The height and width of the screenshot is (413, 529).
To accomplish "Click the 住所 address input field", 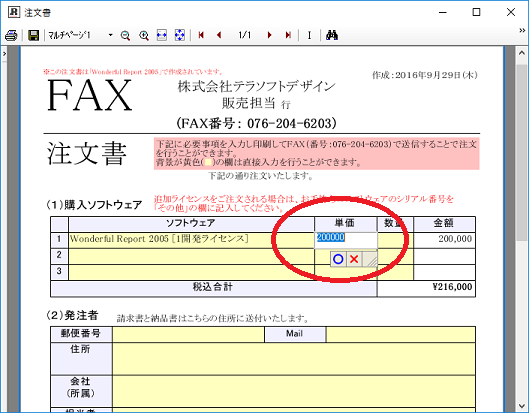I will tap(294, 359).
